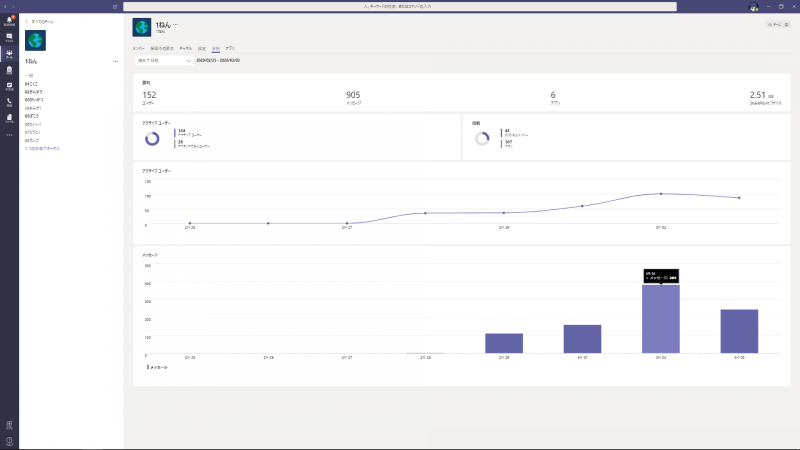Screen dimensions: 800x450
Task: Go back to all teams list
Action: click(40, 20)
